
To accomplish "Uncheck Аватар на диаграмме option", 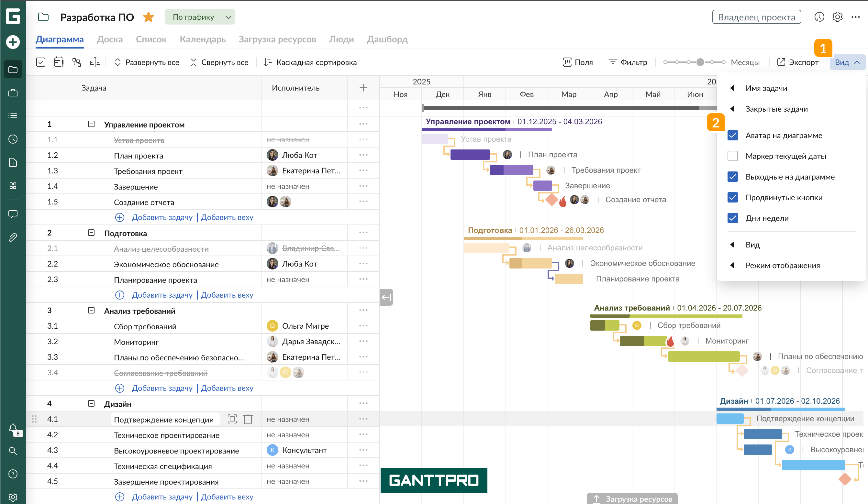I will point(732,135).
